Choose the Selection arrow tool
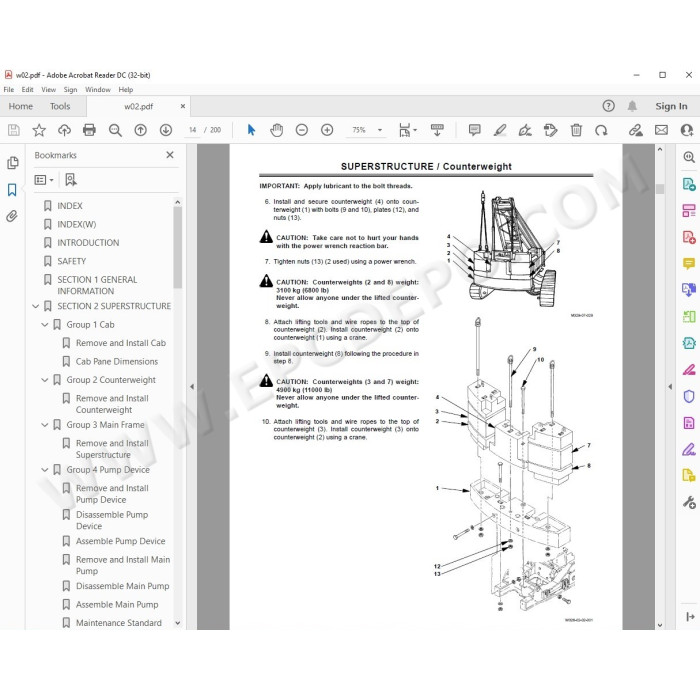The width and height of the screenshot is (700, 700). click(x=251, y=130)
